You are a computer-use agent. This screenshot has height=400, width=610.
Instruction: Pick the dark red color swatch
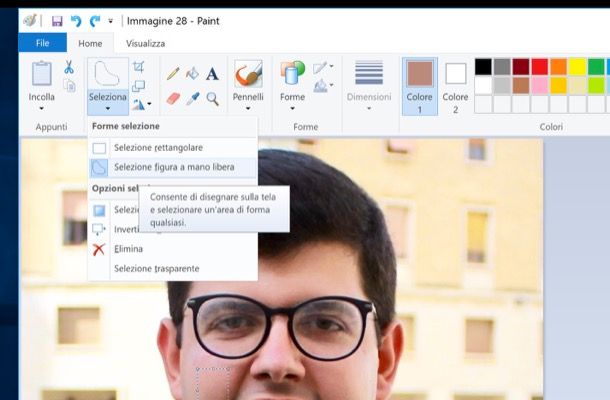(x=521, y=67)
